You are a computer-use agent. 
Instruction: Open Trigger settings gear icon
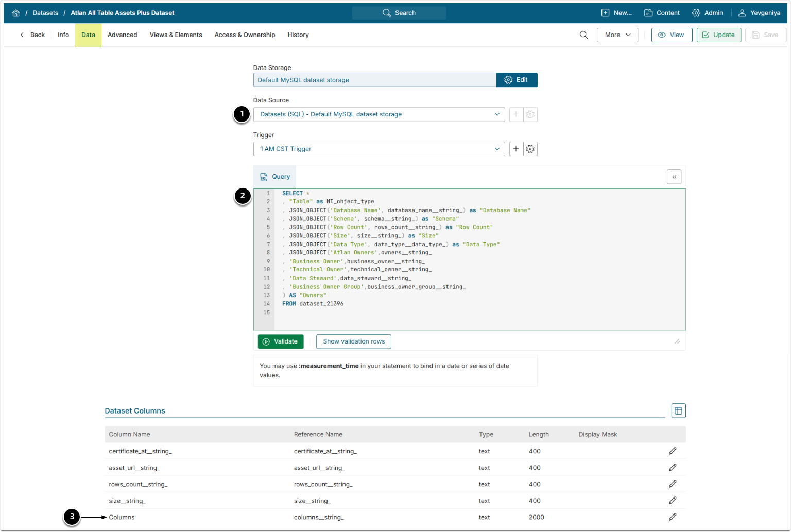[530, 149]
